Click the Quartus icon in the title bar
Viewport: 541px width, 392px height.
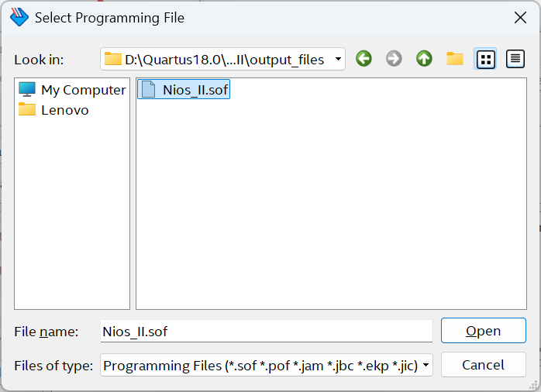point(19,17)
